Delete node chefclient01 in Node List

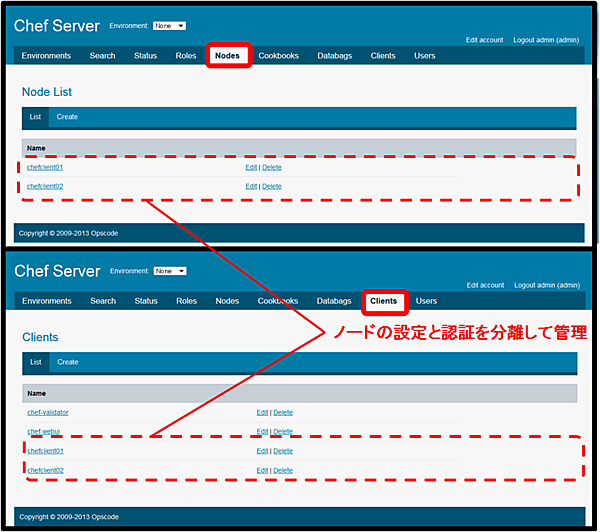point(272,168)
